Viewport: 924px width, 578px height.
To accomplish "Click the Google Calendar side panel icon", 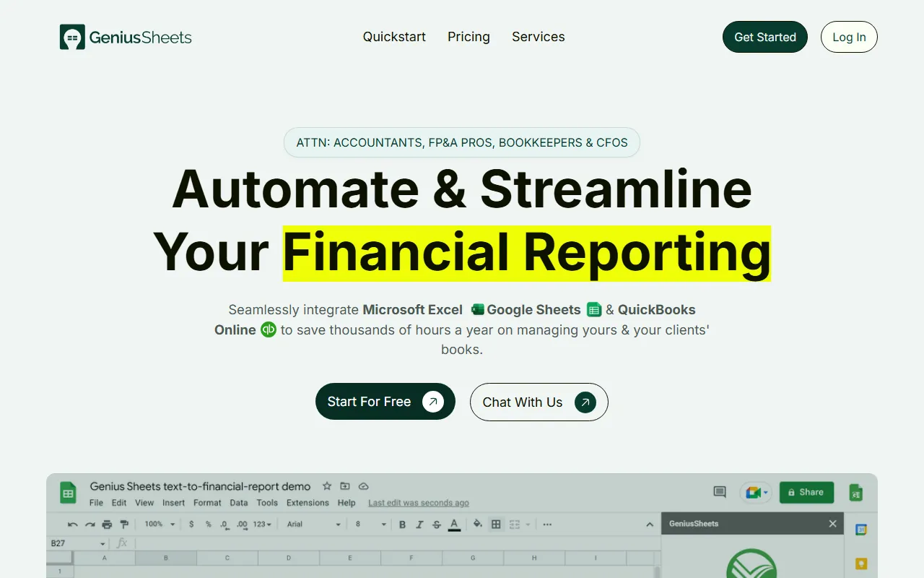I will pos(860,530).
